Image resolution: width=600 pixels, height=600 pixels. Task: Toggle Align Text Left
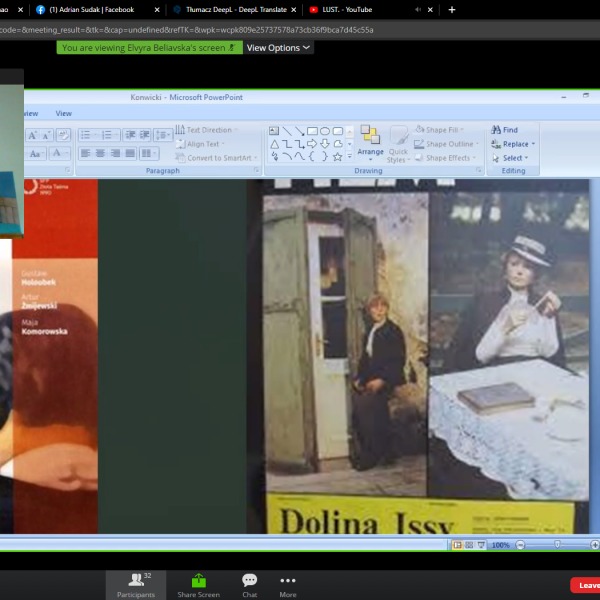pyautogui.click(x=86, y=154)
